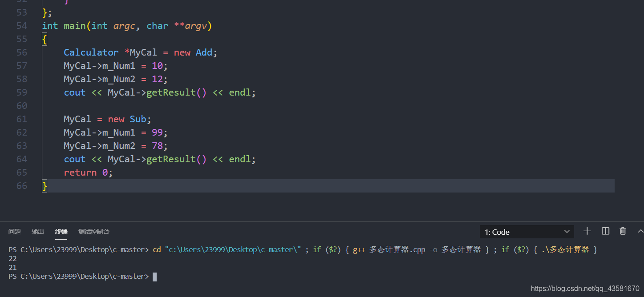Click value '12' on line 58
The width and height of the screenshot is (644, 297).
tap(157, 79)
